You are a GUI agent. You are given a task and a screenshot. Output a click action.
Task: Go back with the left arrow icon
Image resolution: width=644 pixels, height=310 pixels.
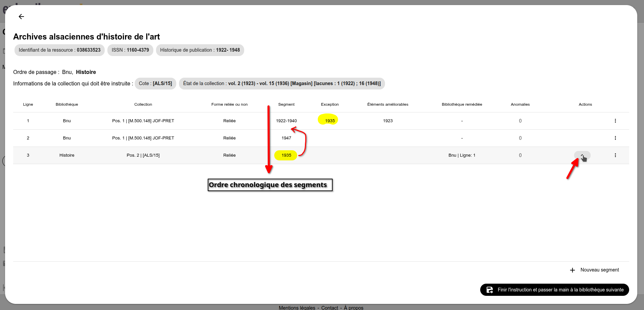click(21, 17)
